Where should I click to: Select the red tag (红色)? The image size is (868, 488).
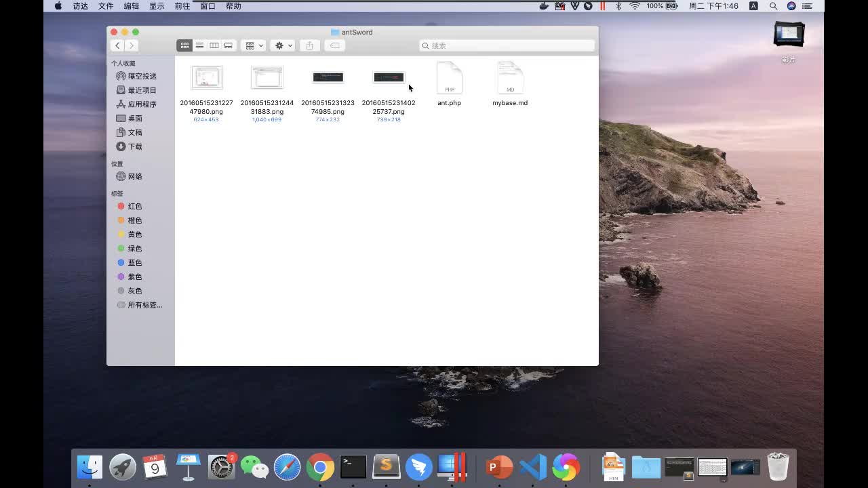tap(130, 206)
